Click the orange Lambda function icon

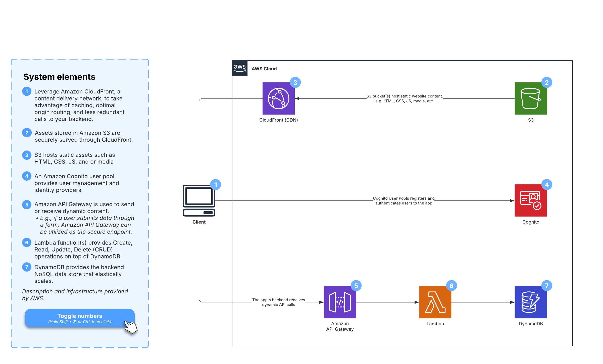pyautogui.click(x=435, y=302)
